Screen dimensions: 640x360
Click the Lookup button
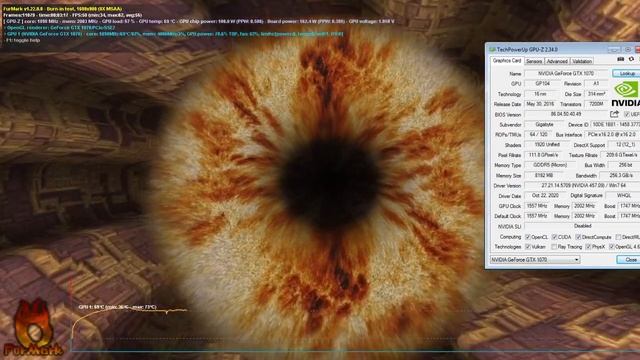point(627,73)
